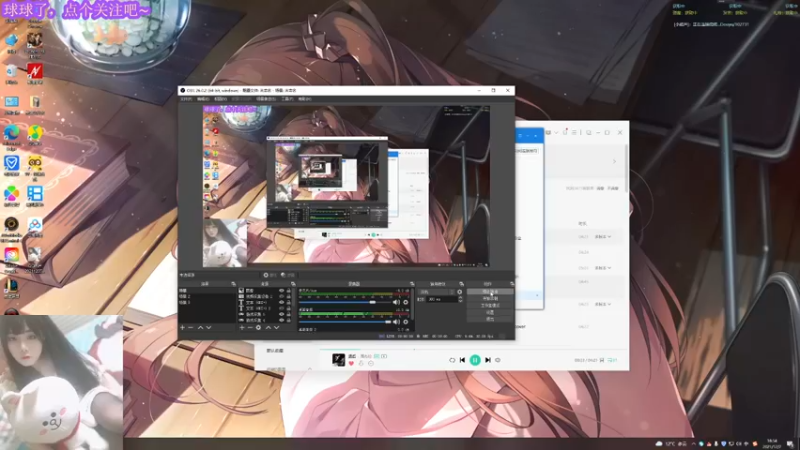Toggle visibility eye of 文本 (GDI+) source
Viewport: 800px width, 450px height.
click(x=282, y=302)
